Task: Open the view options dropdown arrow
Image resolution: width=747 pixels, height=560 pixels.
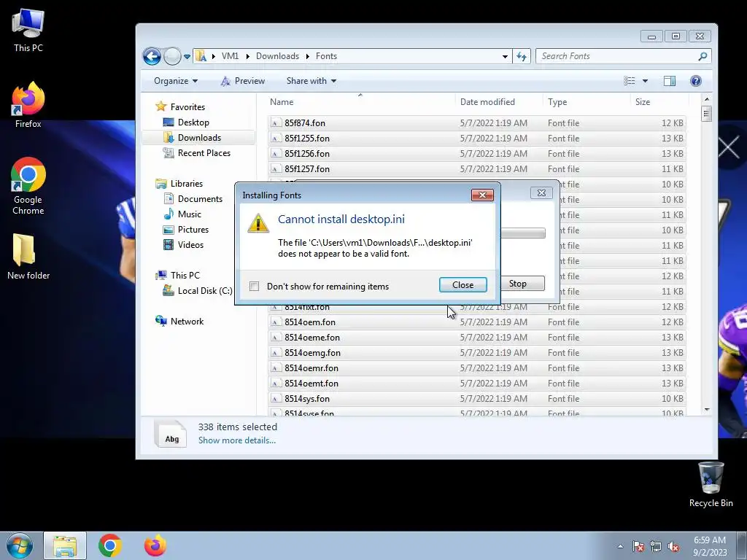Action: pos(645,81)
